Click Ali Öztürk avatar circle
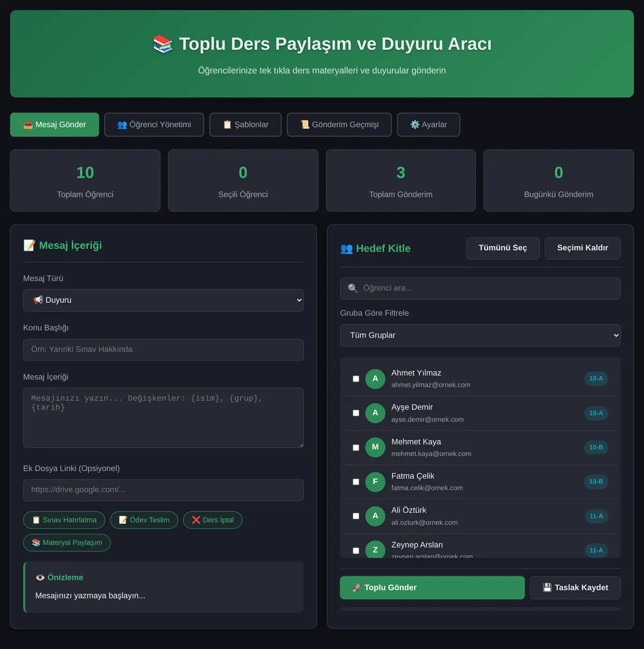Viewport: 644px width, 649px height. (375, 516)
